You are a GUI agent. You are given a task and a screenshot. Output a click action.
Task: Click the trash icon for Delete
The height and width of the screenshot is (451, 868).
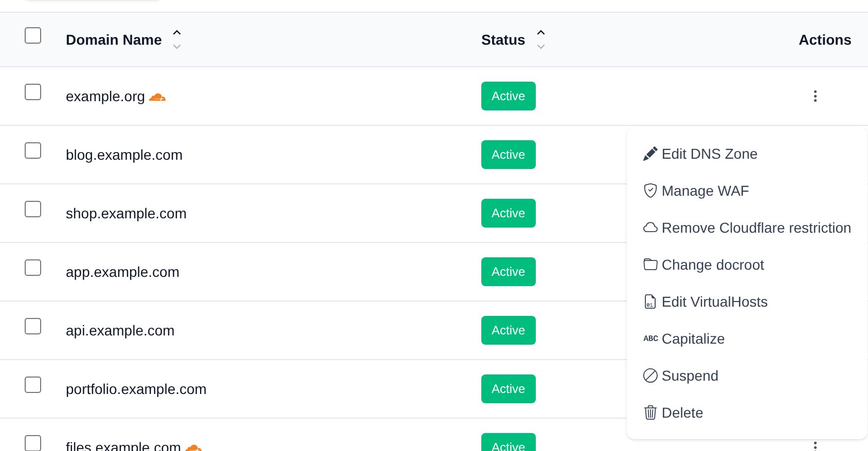pyautogui.click(x=650, y=412)
